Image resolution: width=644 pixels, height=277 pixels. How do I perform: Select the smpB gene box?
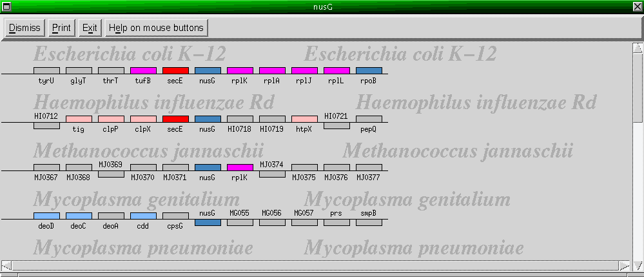[x=369, y=222]
